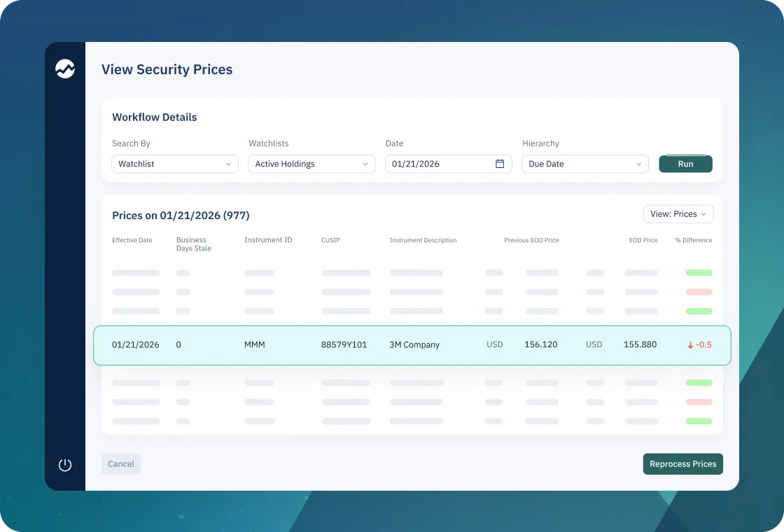
Task: Click the Instrument Description column header
Action: pos(423,240)
